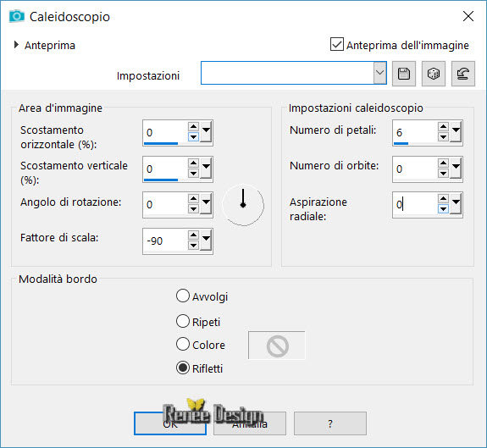Click the rotation angle dial
This screenshot has height=448, width=487.
243,205
